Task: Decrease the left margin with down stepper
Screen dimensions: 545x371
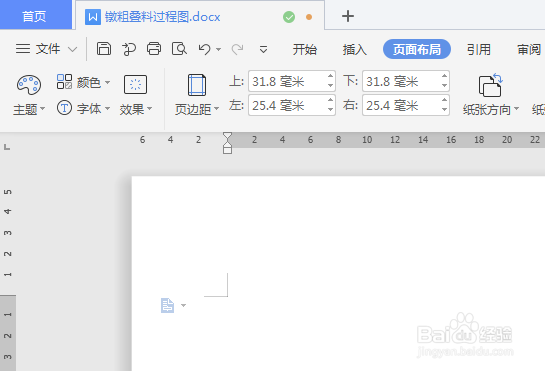Action: point(331,110)
